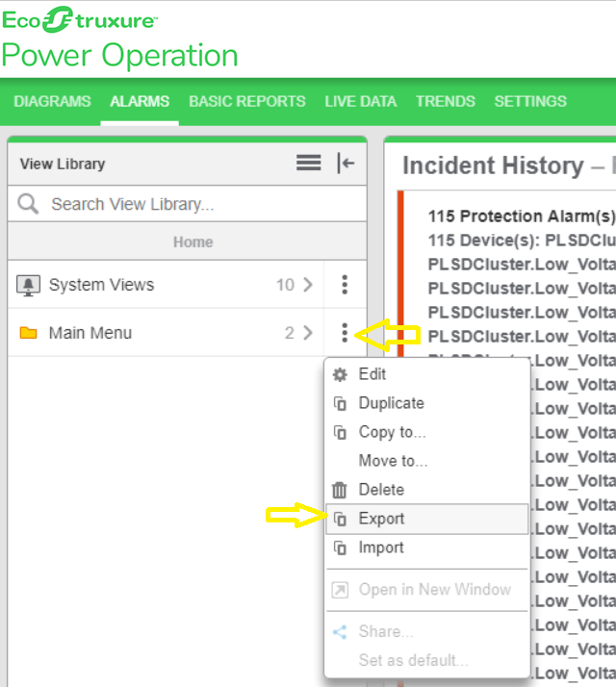Click the search magnifier icon
The height and width of the screenshot is (687, 616).
(x=29, y=204)
